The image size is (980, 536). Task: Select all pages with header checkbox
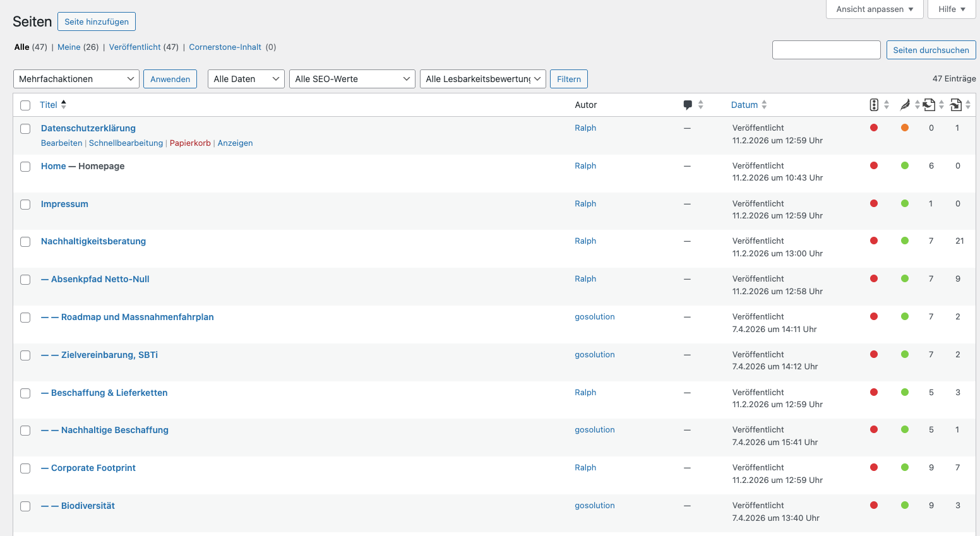click(25, 105)
